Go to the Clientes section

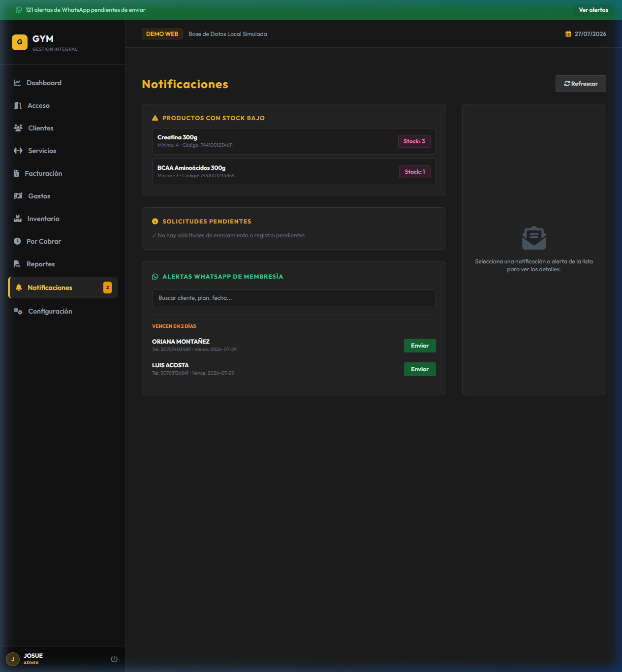tap(63, 128)
